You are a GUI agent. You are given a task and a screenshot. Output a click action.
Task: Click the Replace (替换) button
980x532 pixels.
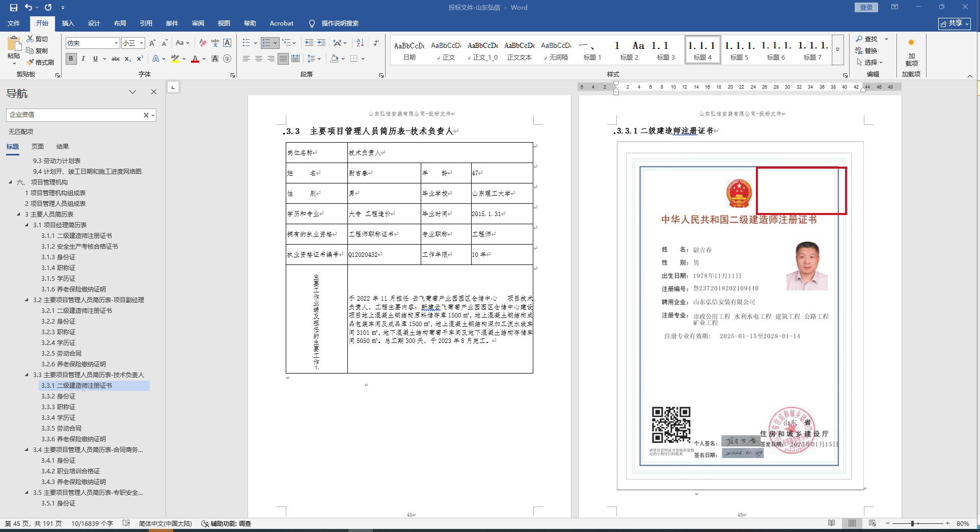click(867, 51)
